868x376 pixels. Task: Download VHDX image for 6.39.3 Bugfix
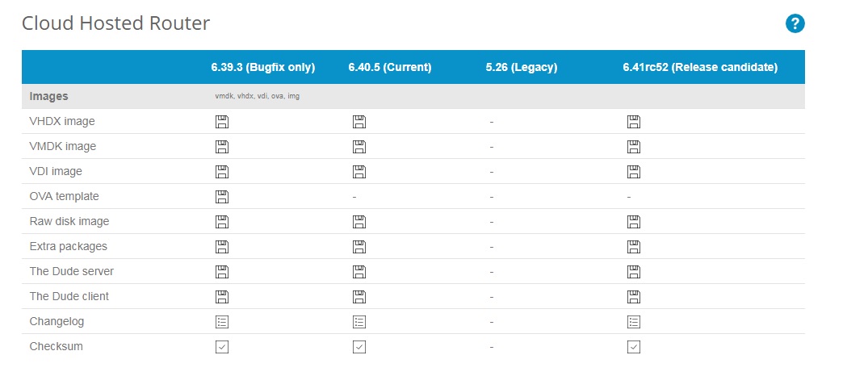tap(221, 122)
